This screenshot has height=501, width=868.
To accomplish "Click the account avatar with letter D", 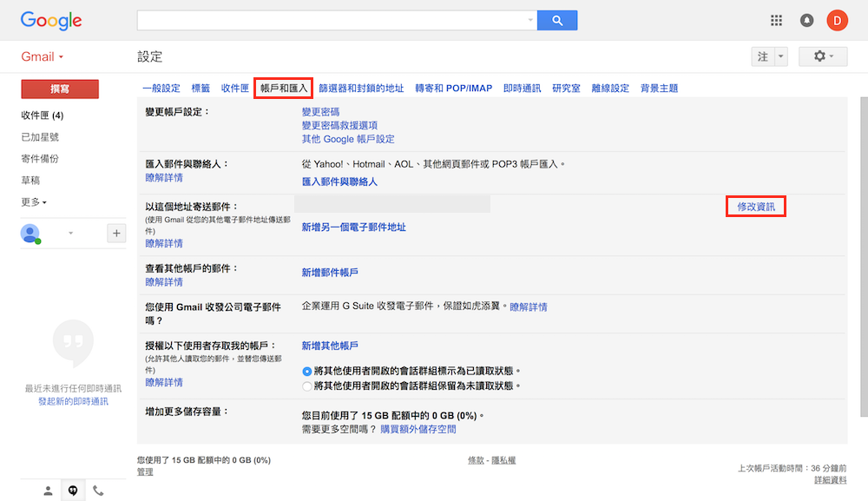I will coord(837,20).
